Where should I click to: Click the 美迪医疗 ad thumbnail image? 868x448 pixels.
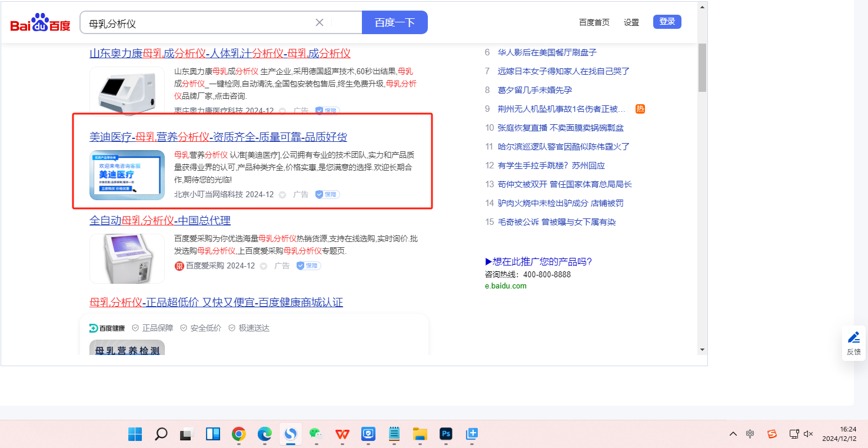(x=127, y=175)
